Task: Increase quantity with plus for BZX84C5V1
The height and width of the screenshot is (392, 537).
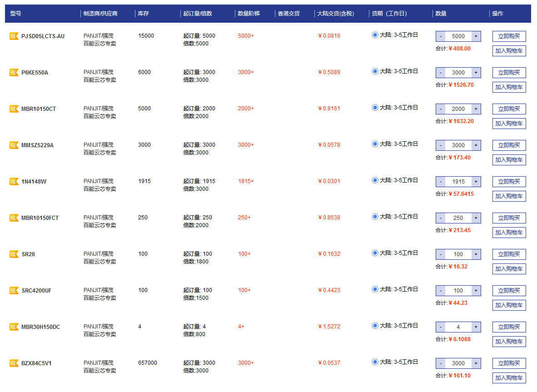Action: pyautogui.click(x=476, y=363)
